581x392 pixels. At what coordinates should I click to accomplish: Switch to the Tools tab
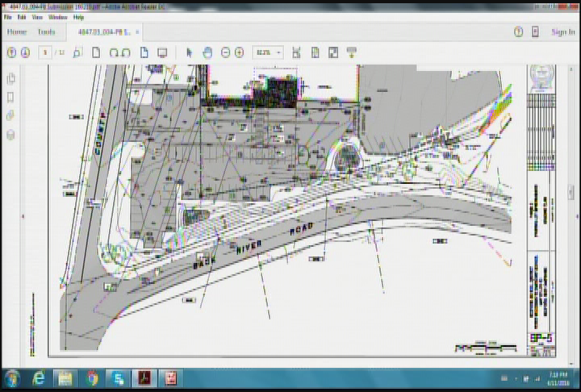pyautogui.click(x=46, y=32)
